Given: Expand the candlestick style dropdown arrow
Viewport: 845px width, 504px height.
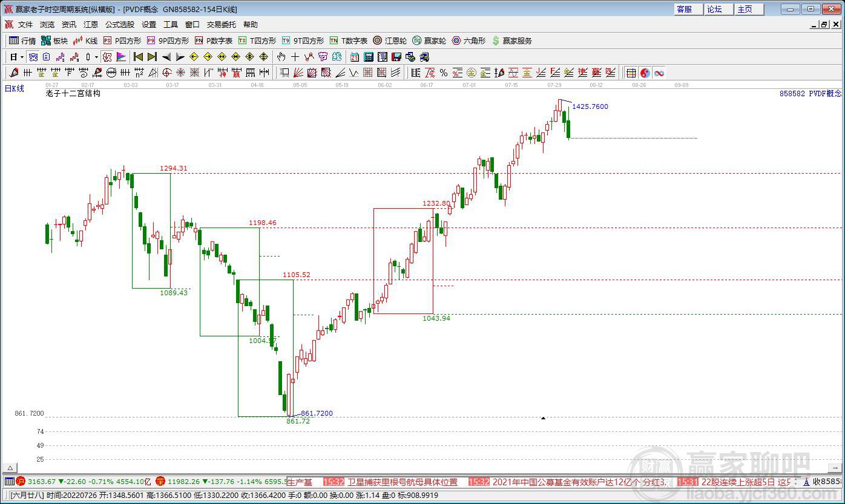Looking at the screenshot, I should 96,57.
